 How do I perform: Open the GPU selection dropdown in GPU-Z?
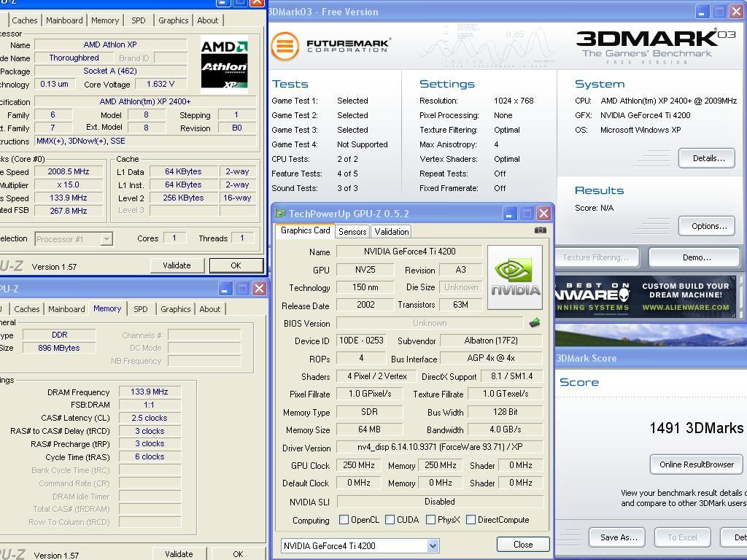(433, 545)
